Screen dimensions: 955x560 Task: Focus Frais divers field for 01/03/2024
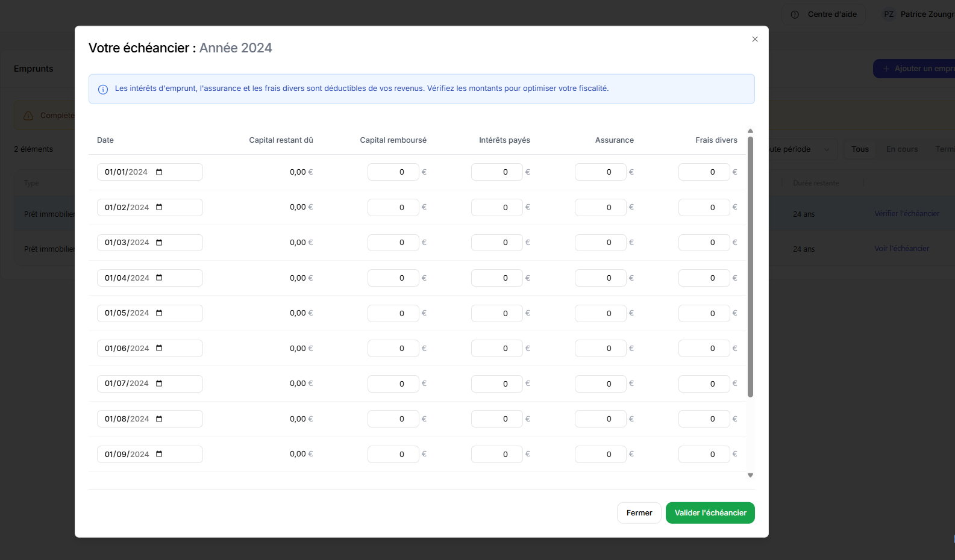pyautogui.click(x=704, y=243)
